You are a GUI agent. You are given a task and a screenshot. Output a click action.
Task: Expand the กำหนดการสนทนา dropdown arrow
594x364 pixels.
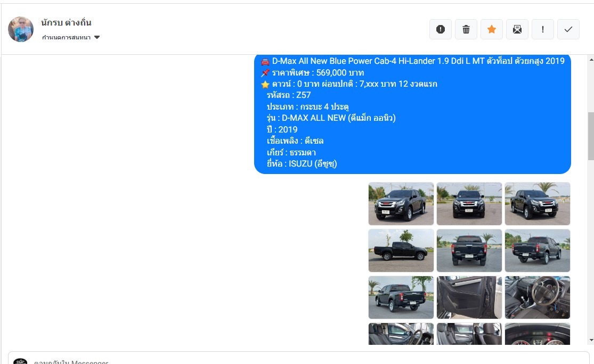(97, 37)
